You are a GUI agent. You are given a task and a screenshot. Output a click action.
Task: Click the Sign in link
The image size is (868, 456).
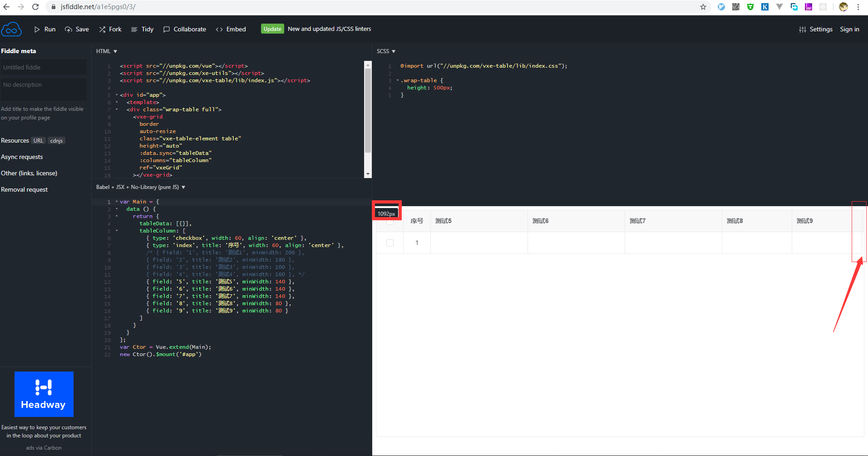click(x=849, y=29)
